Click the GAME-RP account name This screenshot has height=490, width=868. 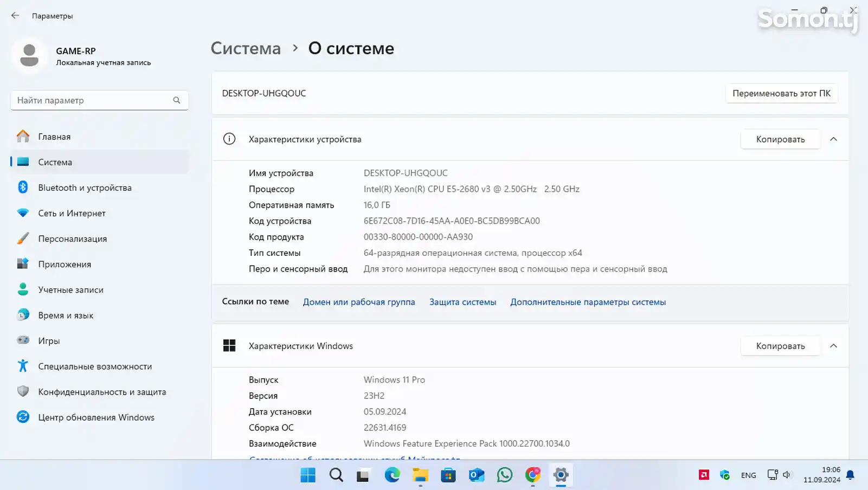(x=76, y=51)
